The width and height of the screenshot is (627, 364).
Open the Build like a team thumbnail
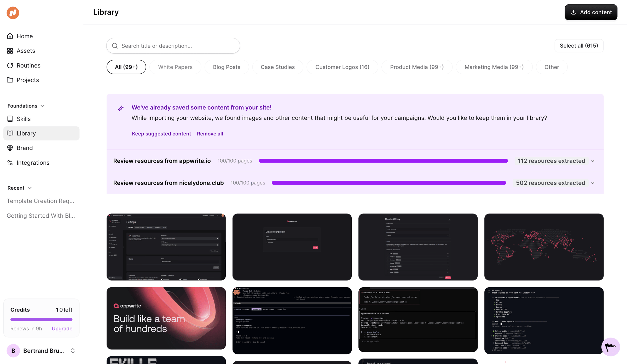(166, 318)
